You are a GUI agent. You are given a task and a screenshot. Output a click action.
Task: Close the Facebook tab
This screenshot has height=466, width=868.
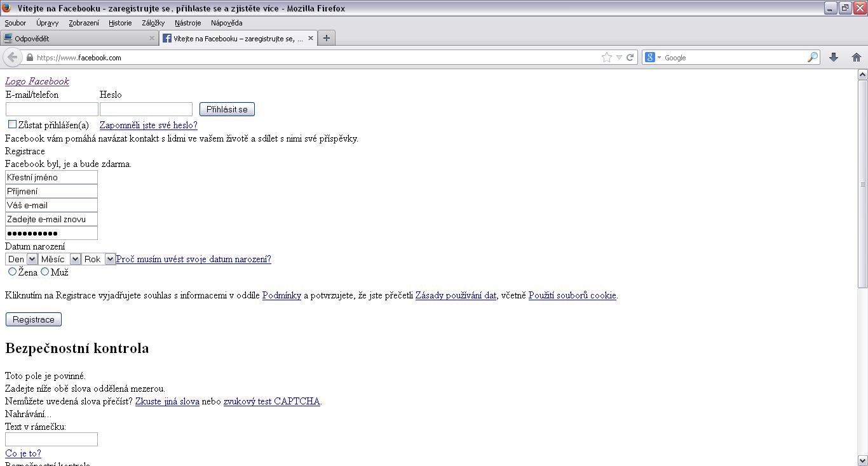pos(311,38)
